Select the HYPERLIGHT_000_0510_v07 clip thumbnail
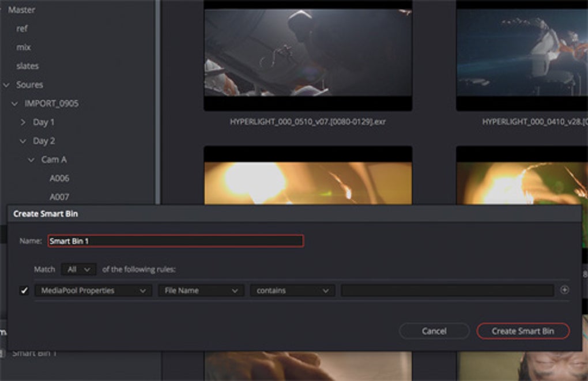The width and height of the screenshot is (588, 381). [x=308, y=55]
